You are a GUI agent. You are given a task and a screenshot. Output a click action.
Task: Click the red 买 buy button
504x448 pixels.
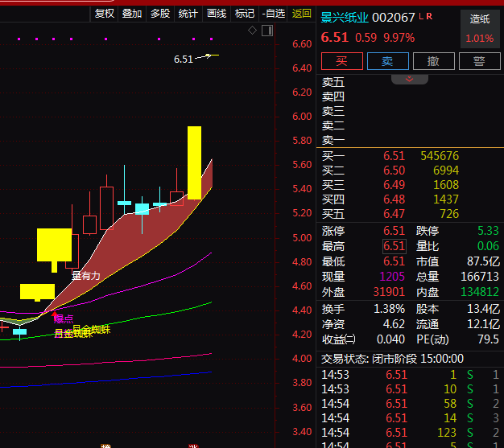(x=342, y=61)
